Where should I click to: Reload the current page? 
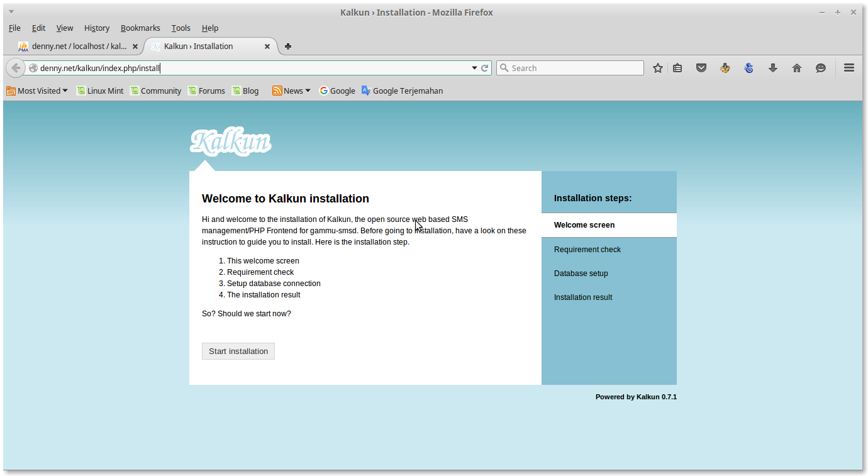coord(485,68)
